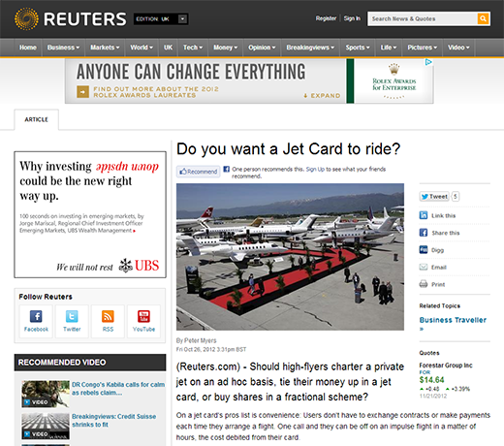Toggle the Facebook Recommend button
The image size is (504, 446).
coord(199,172)
